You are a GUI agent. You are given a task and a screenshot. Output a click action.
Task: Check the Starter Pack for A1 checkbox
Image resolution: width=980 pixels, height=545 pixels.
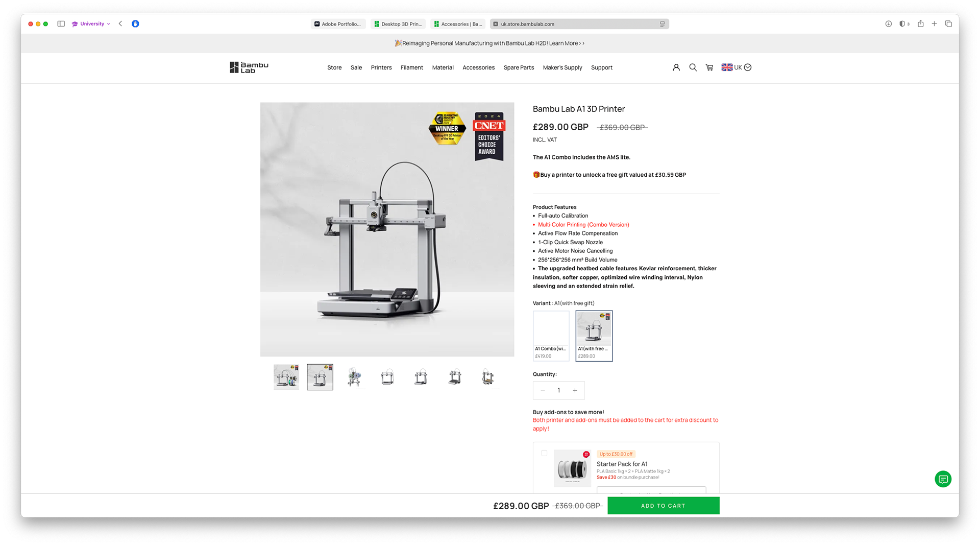(544, 453)
